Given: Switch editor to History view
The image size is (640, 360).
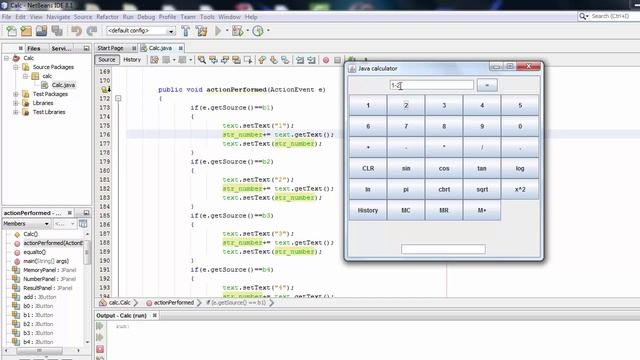Looking at the screenshot, I should pyautogui.click(x=132, y=60).
